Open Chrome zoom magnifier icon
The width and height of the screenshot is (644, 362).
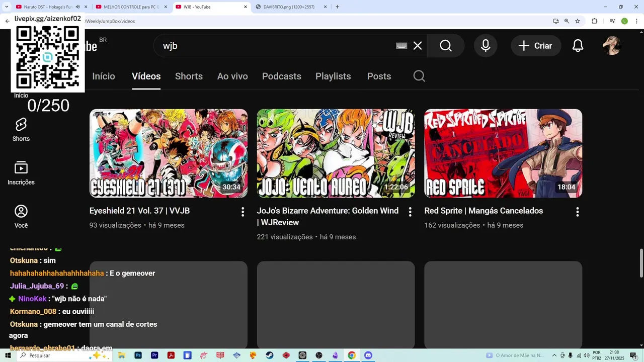point(567,21)
